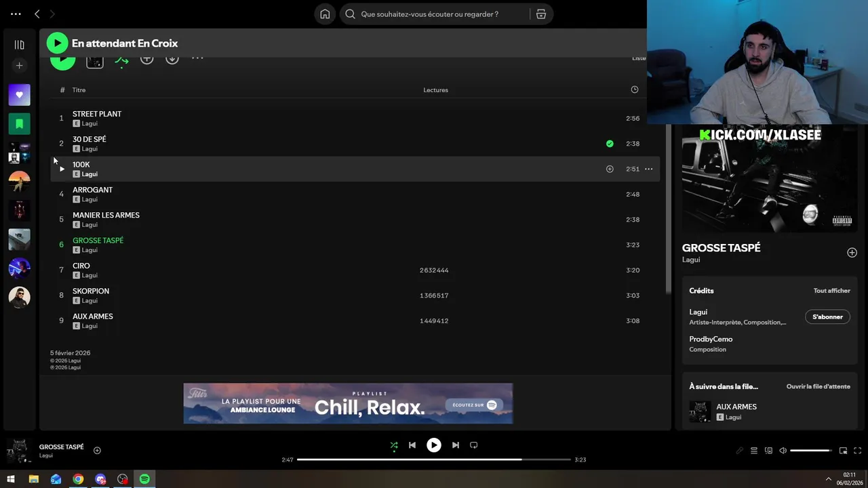This screenshot has height=488, width=868.
Task: Mute with the speaker icon
Action: tap(783, 451)
